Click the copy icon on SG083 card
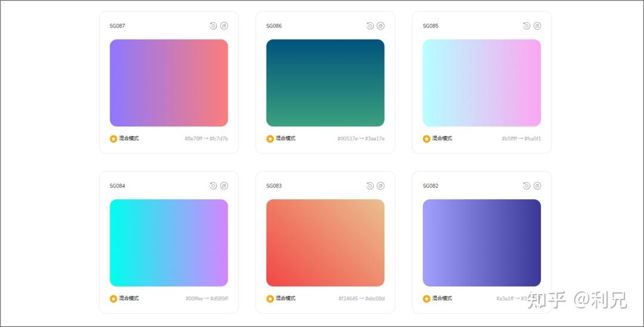Image resolution: width=644 pixels, height=327 pixels. tap(380, 186)
